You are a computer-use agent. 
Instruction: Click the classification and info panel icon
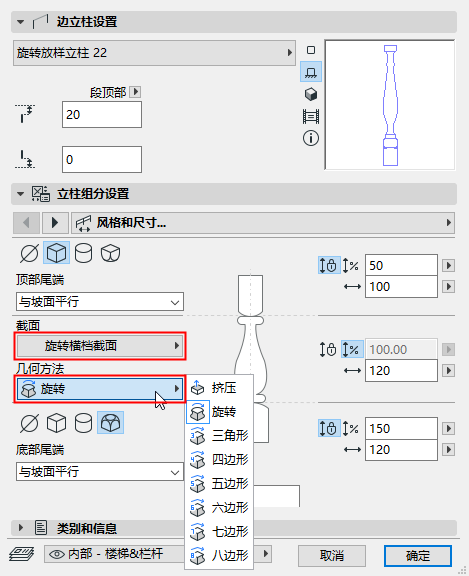click(x=41, y=528)
